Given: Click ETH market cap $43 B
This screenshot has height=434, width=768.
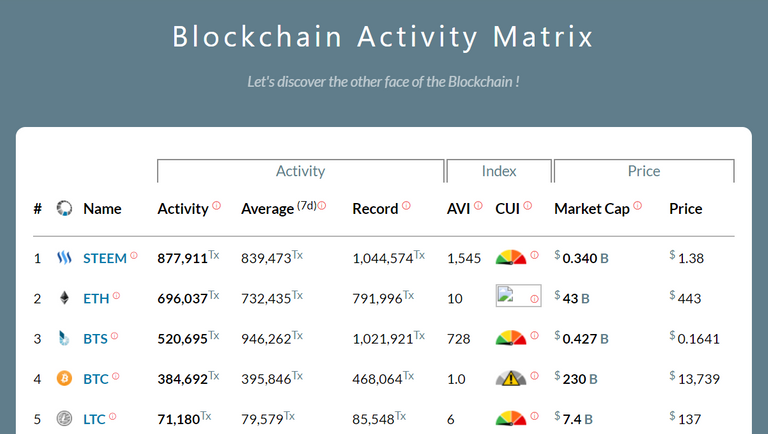Looking at the screenshot, I should pyautogui.click(x=572, y=298).
